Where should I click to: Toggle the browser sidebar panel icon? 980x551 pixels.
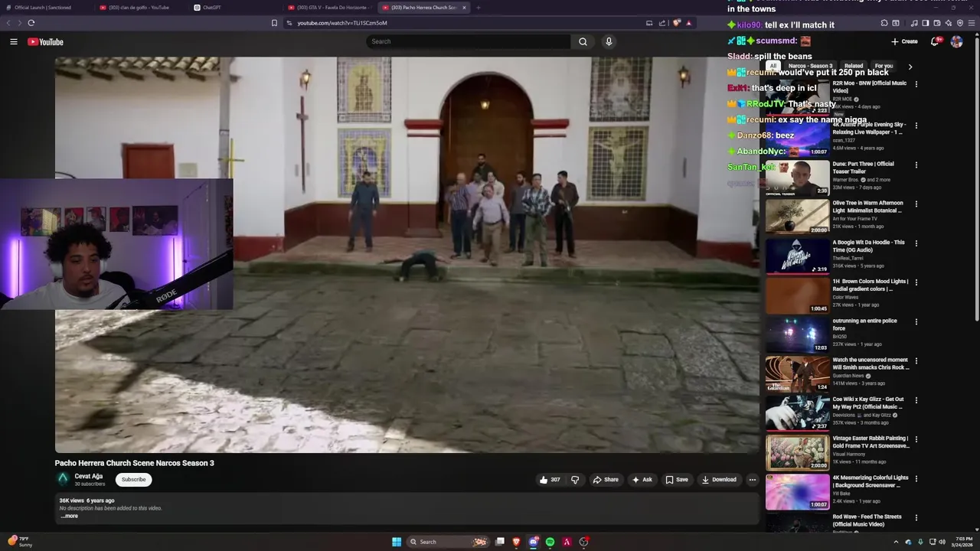coord(926,23)
